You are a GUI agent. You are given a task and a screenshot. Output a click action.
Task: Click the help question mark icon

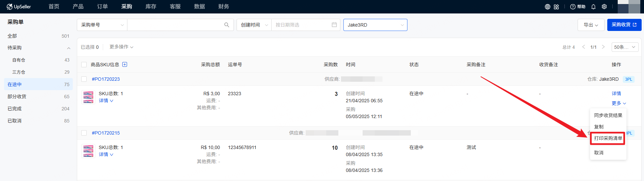573,7
